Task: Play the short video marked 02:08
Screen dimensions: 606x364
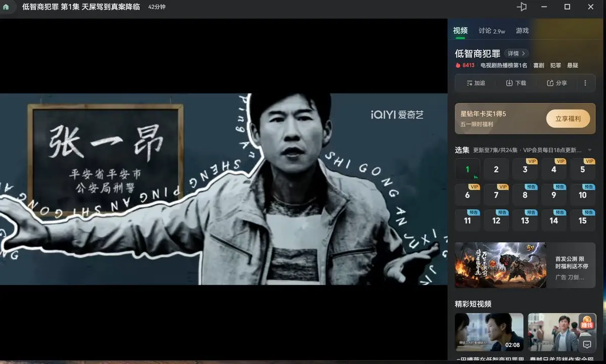Action: [x=489, y=332]
